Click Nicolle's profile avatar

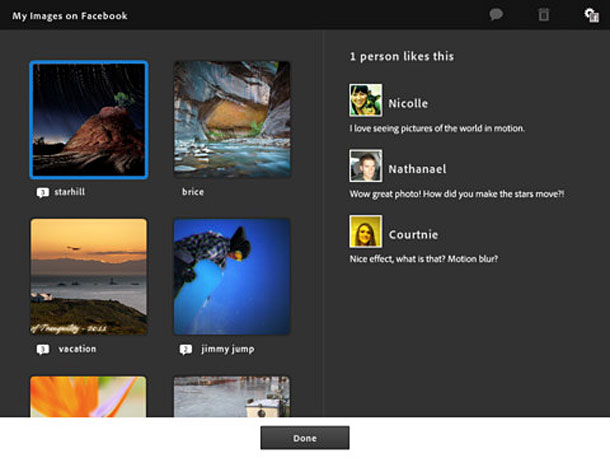tap(365, 101)
